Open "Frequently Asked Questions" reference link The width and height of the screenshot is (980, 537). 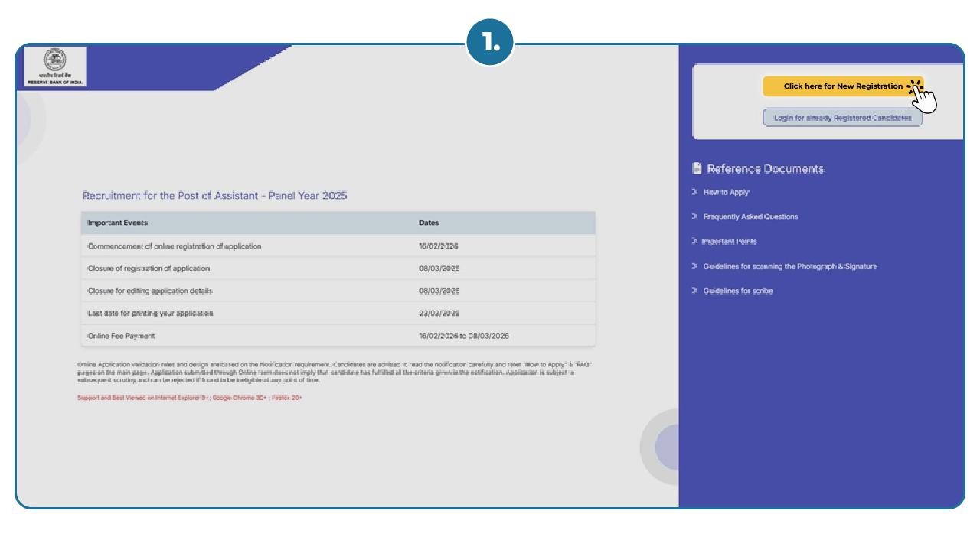[750, 216]
